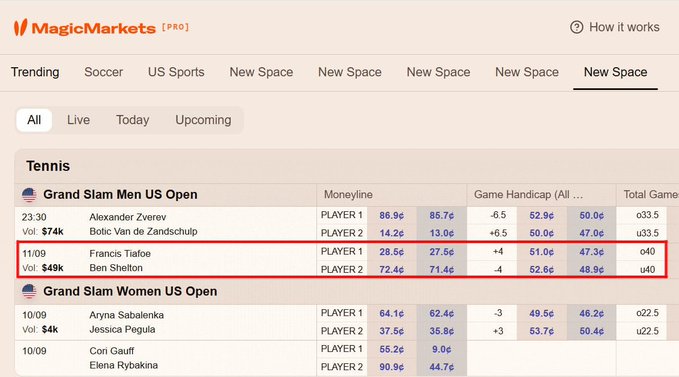This screenshot has width=679, height=377.
Task: Open Grand Slam Women US Open heading
Action: tap(130, 291)
